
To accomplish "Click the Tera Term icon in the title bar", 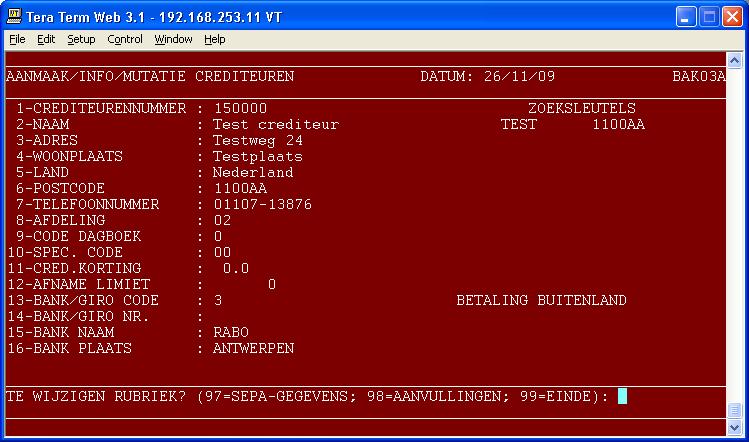I will pos(15,16).
